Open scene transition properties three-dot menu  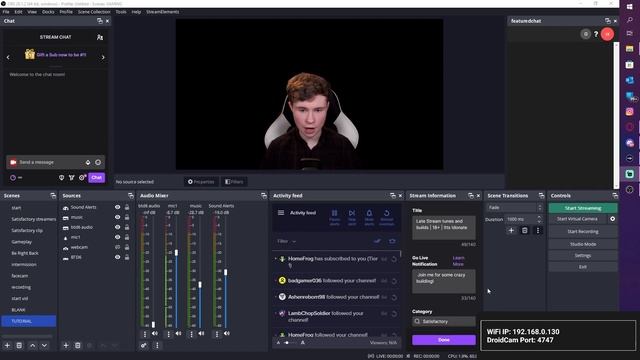point(538,231)
